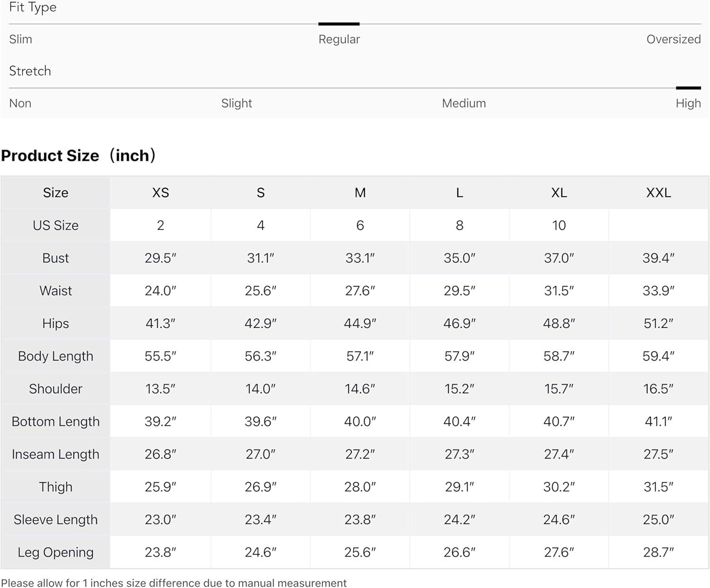Viewport: 710px width, 588px height.
Task: Select the Slim fit type label
Action: point(21,39)
